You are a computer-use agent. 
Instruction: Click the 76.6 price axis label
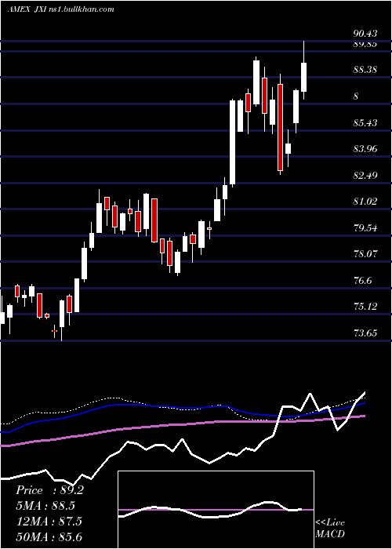(x=362, y=281)
